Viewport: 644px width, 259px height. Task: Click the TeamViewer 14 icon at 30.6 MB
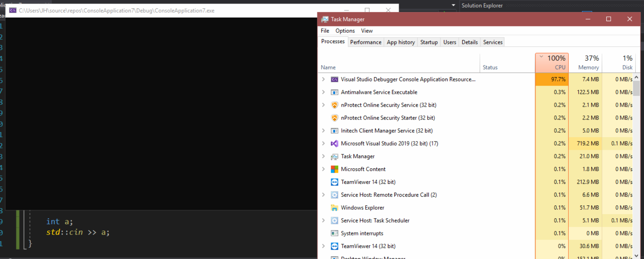(334, 246)
